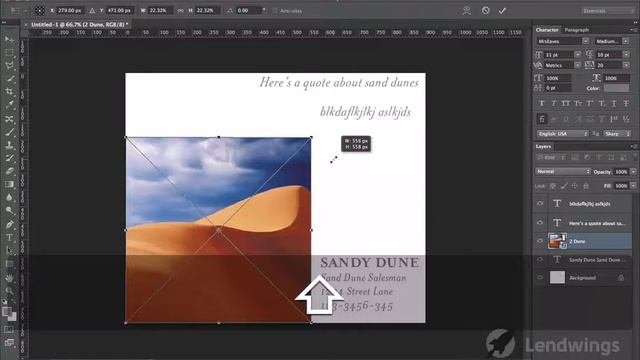640x360 pixels.
Task: Select the Rectangular Marquee tool
Action: tap(9, 52)
